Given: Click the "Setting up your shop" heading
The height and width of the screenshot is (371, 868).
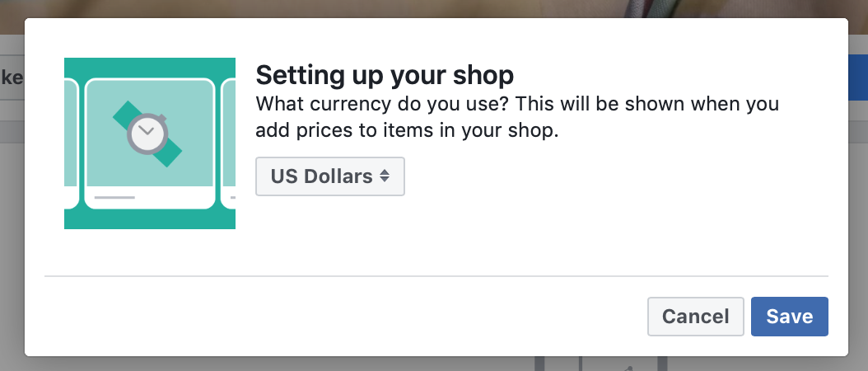Looking at the screenshot, I should coord(385,75).
